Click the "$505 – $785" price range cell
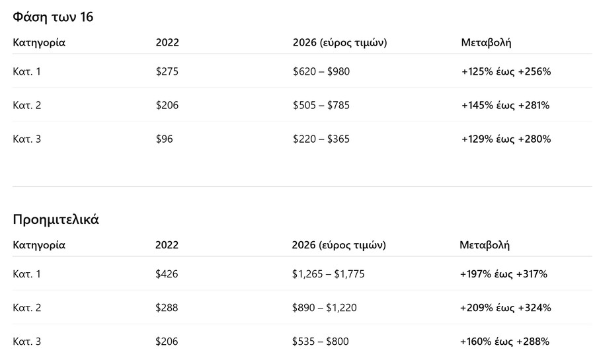 pyautogui.click(x=321, y=105)
